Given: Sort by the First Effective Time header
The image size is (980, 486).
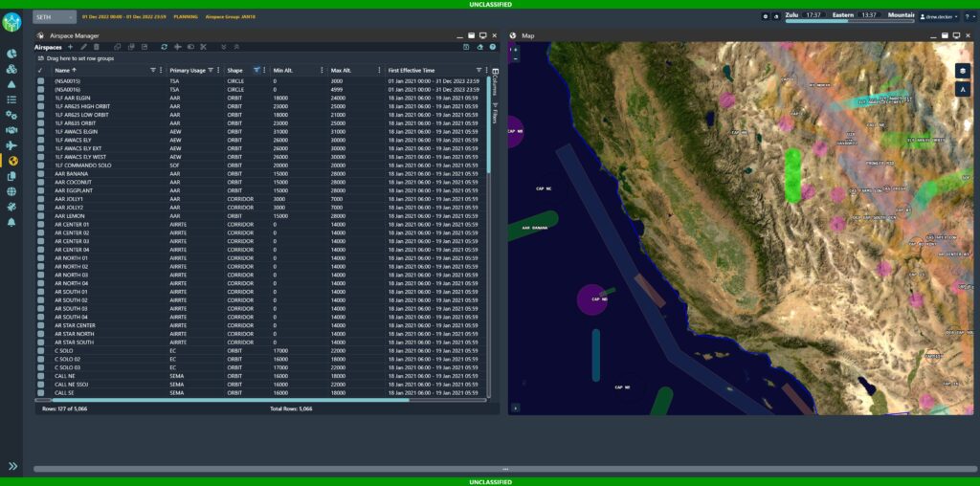Looking at the screenshot, I should pos(412,71).
